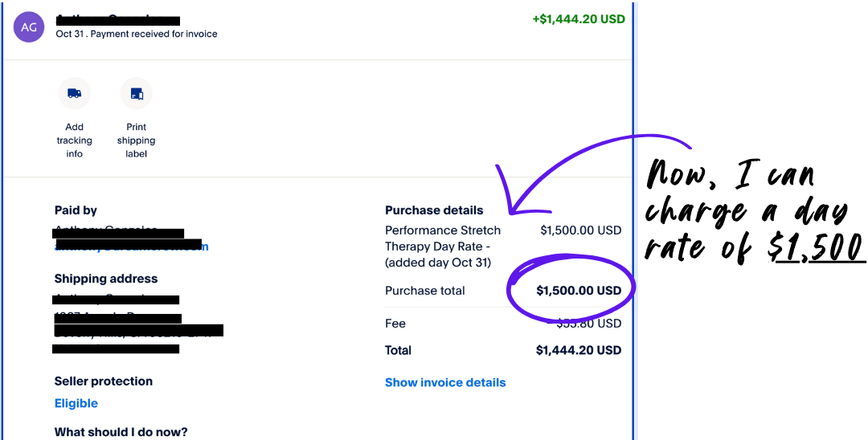Click the Performance Stretch Therapy item description
The width and height of the screenshot is (868, 440).
[x=443, y=246]
